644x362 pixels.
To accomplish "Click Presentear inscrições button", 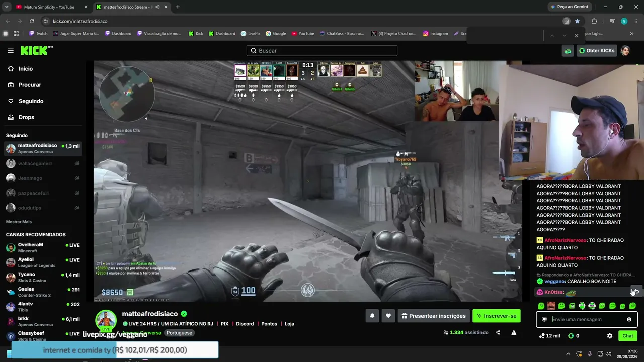I will [434, 316].
